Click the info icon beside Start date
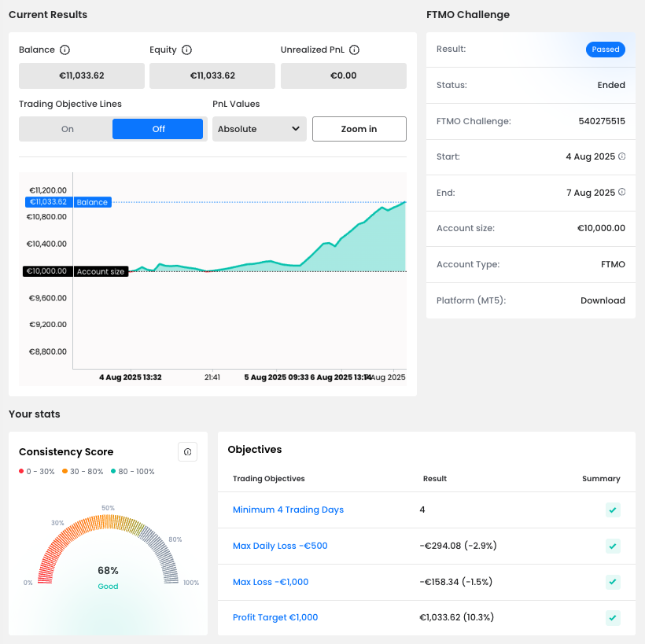The image size is (645, 644). pyautogui.click(x=622, y=156)
